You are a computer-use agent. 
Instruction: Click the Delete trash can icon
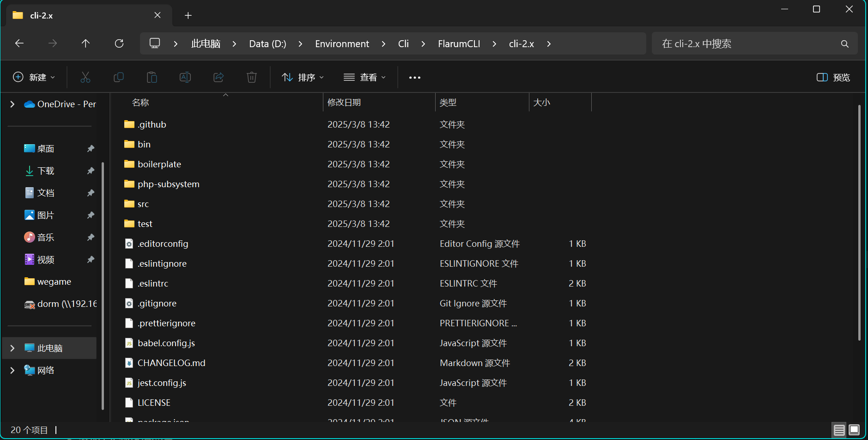tap(252, 77)
